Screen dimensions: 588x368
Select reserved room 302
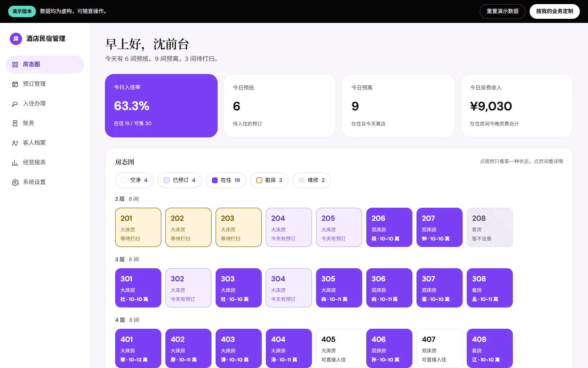[188, 288]
